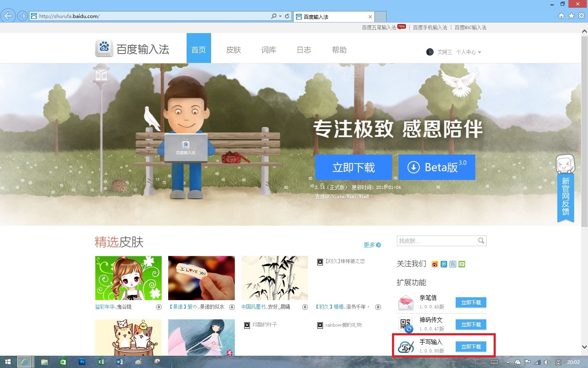The image size is (588, 368).
Task: Click the 更多 skins link
Action: (x=372, y=245)
